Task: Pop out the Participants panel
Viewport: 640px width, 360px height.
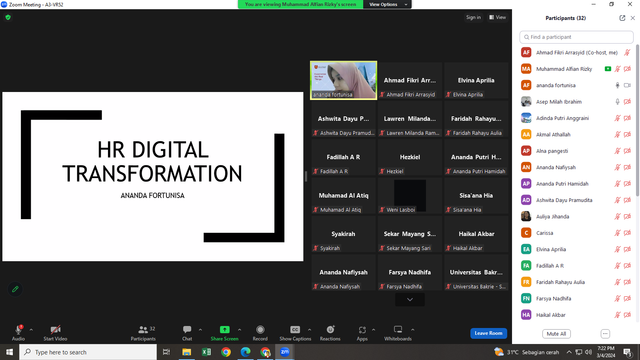Action: (622, 18)
